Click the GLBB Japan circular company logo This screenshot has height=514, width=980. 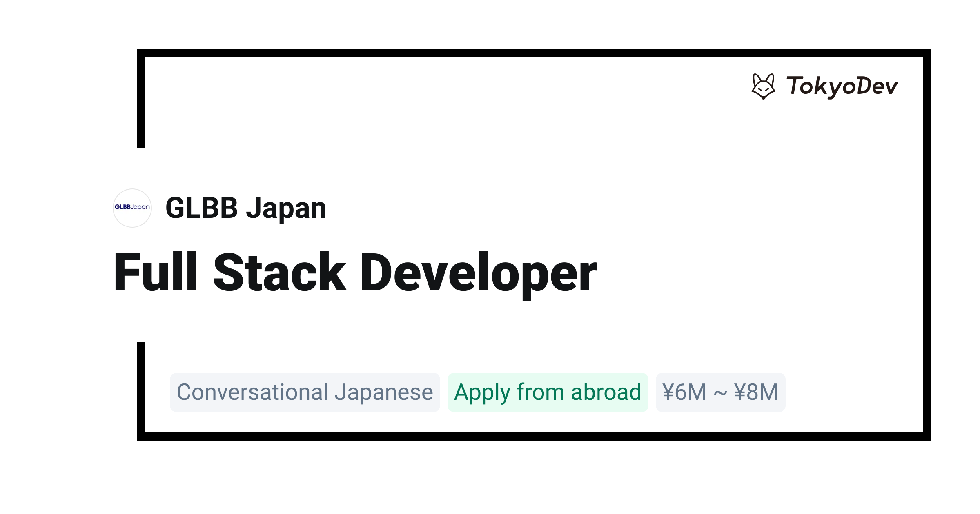point(132,208)
